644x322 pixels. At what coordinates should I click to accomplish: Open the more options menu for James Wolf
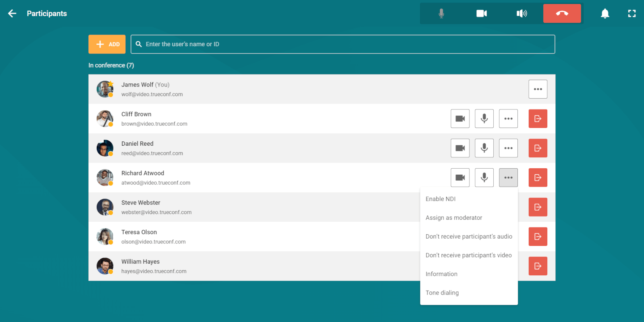click(x=538, y=89)
